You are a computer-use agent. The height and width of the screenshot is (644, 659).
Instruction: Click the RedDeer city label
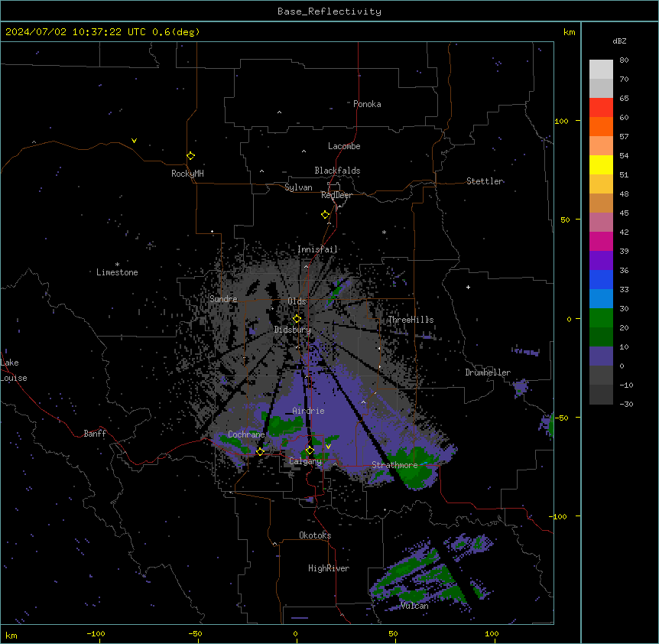336,195
